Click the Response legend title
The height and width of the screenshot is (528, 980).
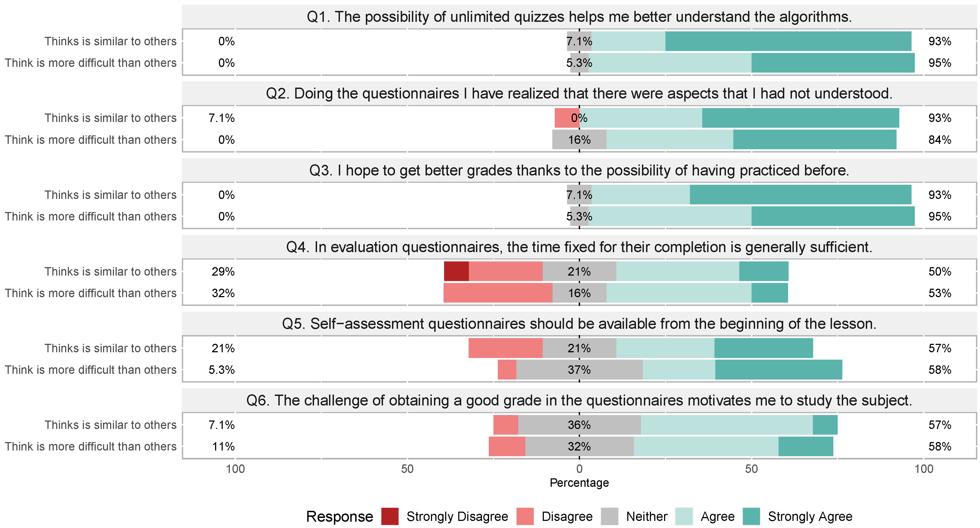(x=339, y=517)
